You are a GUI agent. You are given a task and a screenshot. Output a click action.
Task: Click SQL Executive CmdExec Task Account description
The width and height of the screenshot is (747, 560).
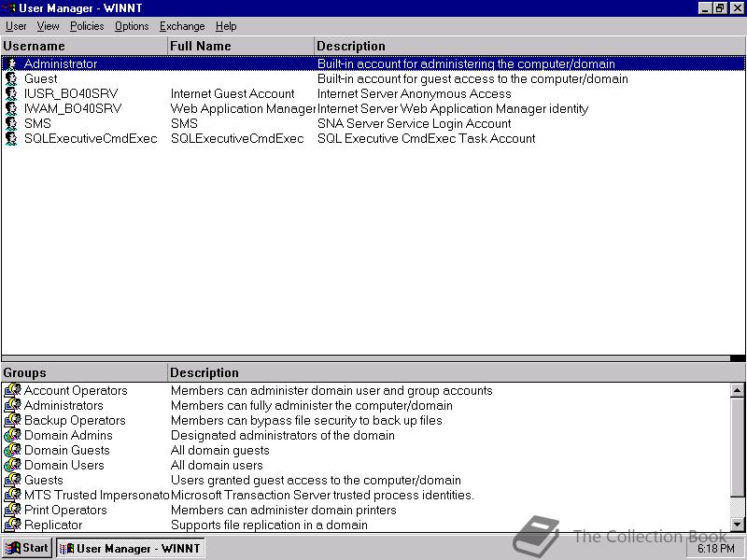(427, 138)
